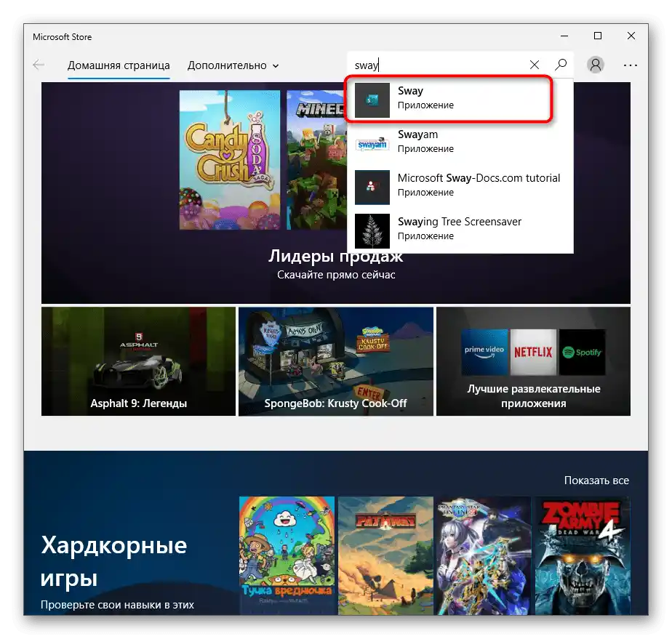Maximize the Microsoft Store window
The image size is (672, 639).
click(x=597, y=36)
